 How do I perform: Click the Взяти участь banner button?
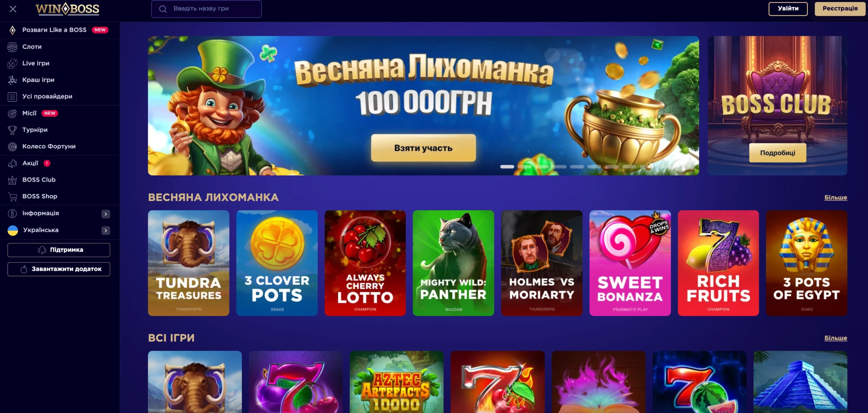click(x=423, y=148)
